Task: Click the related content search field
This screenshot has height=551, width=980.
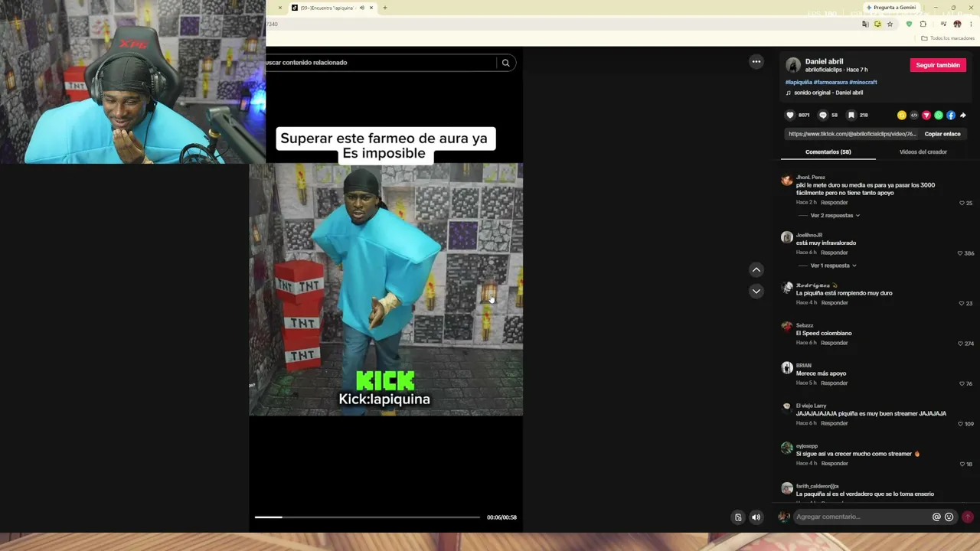Action: (x=381, y=63)
